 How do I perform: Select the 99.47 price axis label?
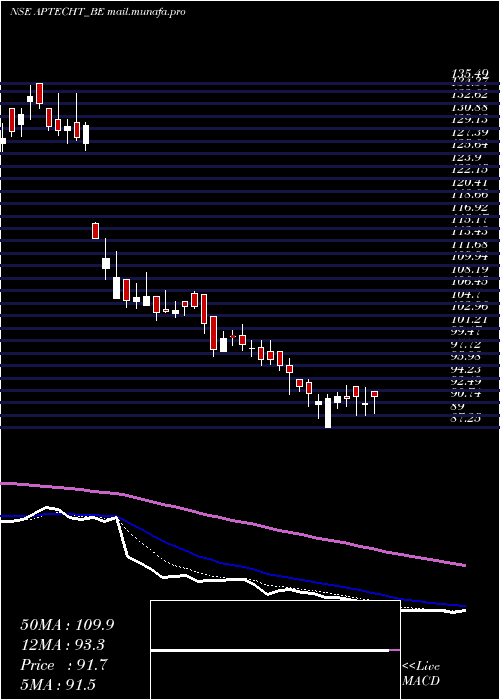click(x=466, y=332)
